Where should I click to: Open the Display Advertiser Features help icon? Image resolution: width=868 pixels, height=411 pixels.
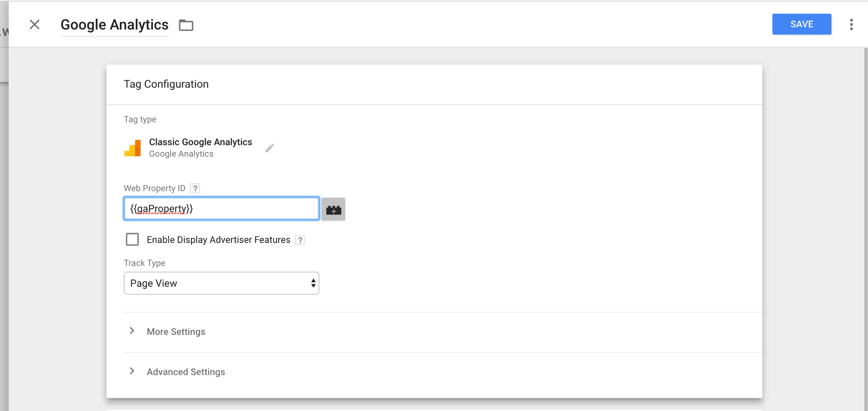click(x=300, y=240)
